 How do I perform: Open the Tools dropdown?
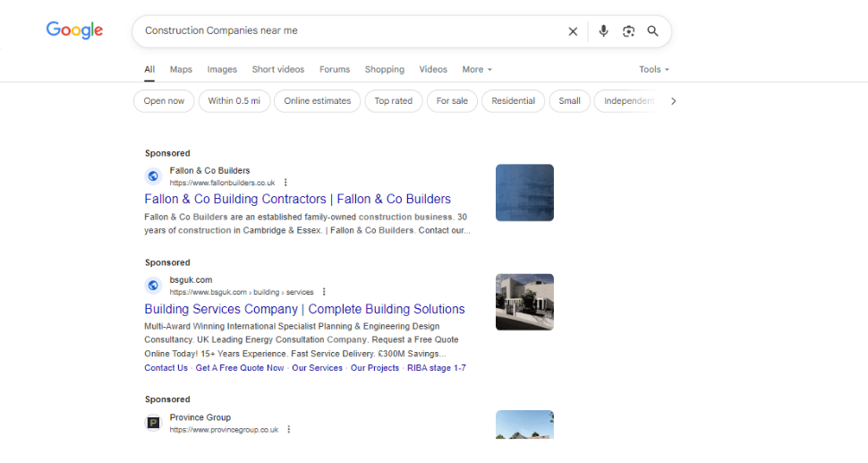click(654, 69)
